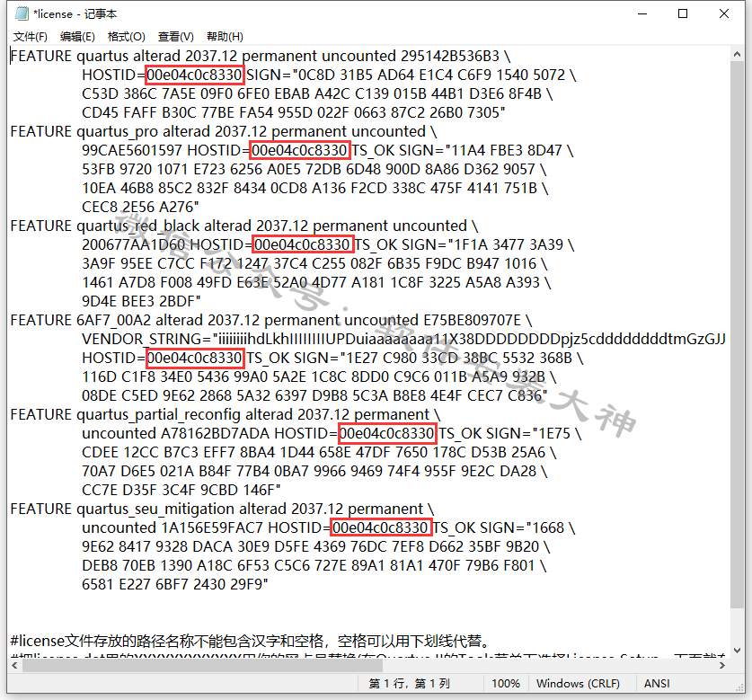The image size is (752, 700).
Task: Open the 文件(F) menu
Action: point(31,37)
